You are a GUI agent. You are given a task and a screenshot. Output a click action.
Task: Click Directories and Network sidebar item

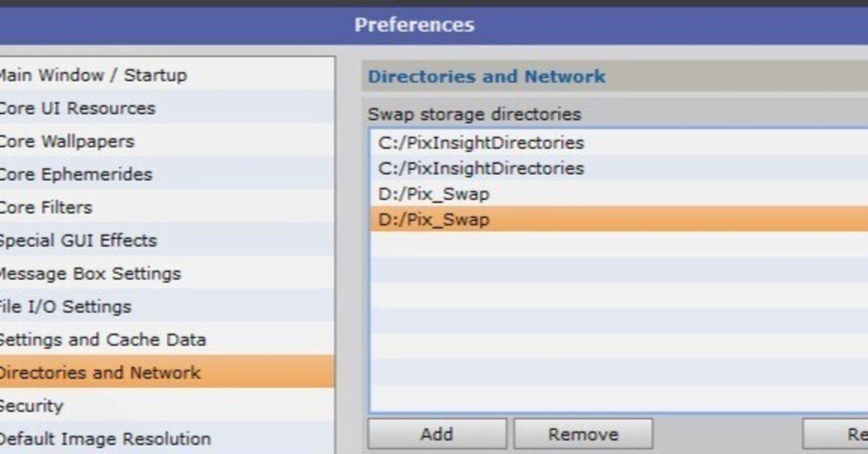[99, 373]
